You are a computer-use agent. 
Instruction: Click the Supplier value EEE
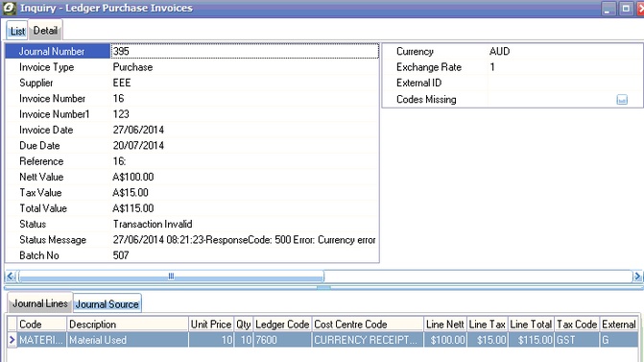click(x=122, y=83)
